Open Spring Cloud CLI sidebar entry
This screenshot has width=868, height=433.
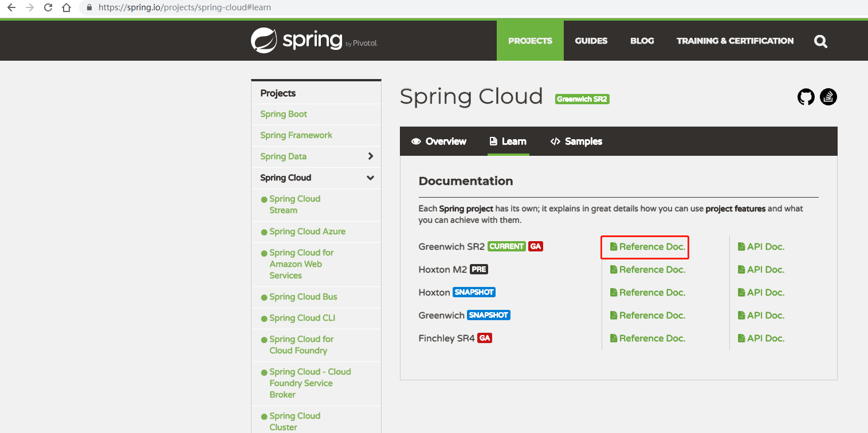[302, 318]
